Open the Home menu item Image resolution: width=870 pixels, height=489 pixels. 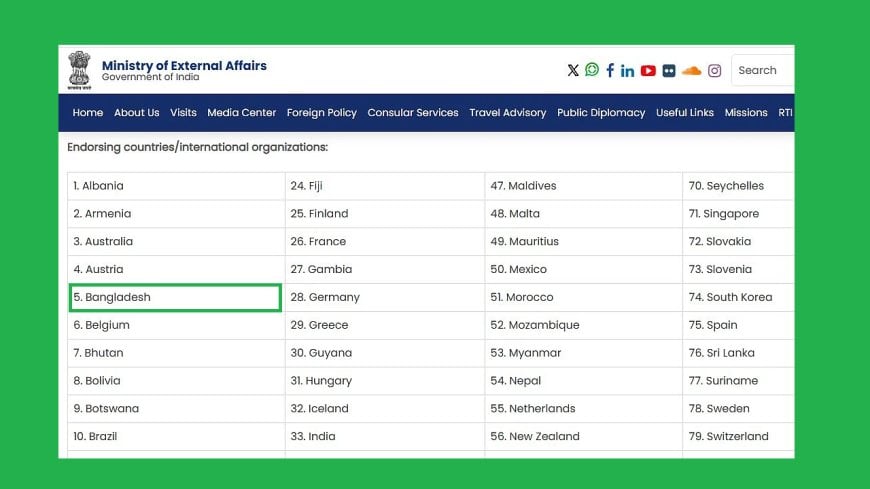coord(88,113)
